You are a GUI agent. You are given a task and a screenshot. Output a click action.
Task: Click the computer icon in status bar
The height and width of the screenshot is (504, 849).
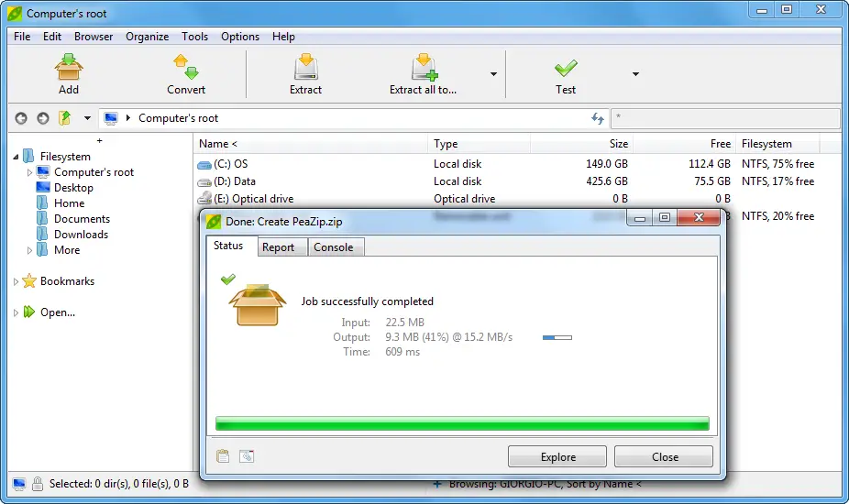point(19,484)
